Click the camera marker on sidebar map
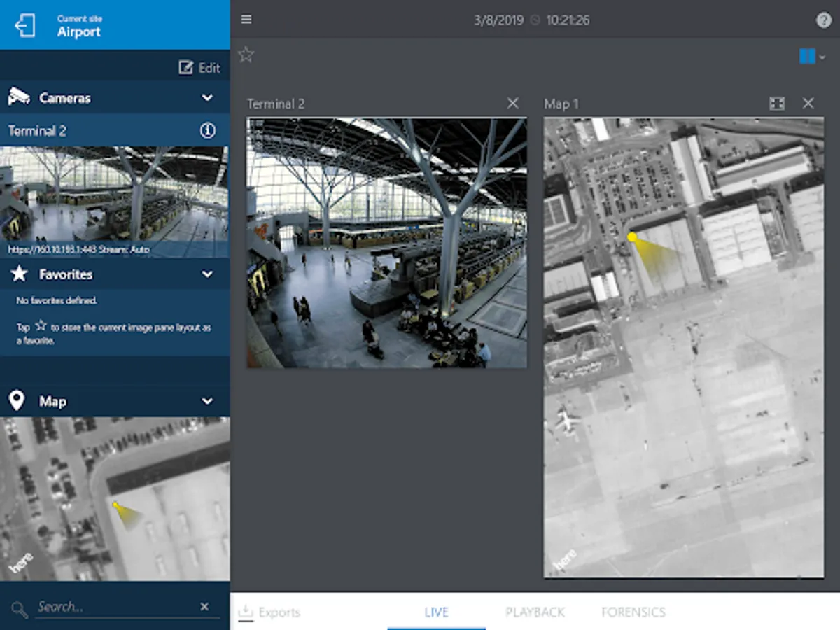 [x=115, y=504]
